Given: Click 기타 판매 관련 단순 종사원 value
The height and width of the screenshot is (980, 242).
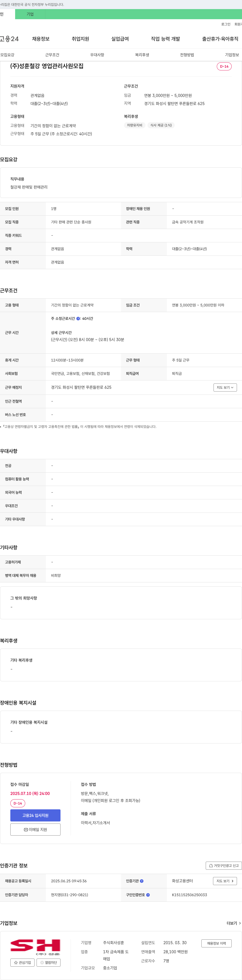Looking at the screenshot, I should coord(71,222).
